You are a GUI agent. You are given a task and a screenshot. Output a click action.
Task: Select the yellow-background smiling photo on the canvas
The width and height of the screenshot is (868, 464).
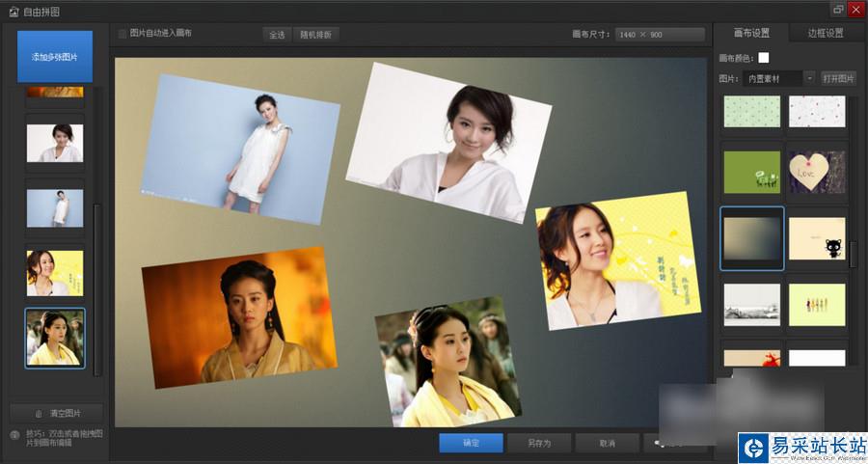pos(618,260)
